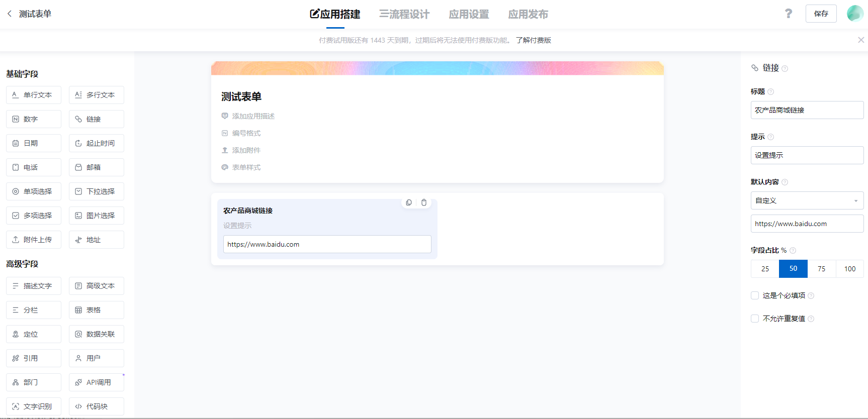Click the 标题 input field in properties
The height and width of the screenshot is (419, 868).
[x=807, y=110]
